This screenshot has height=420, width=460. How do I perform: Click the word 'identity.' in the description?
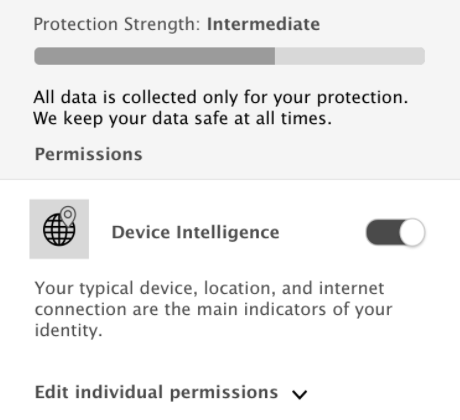68,331
